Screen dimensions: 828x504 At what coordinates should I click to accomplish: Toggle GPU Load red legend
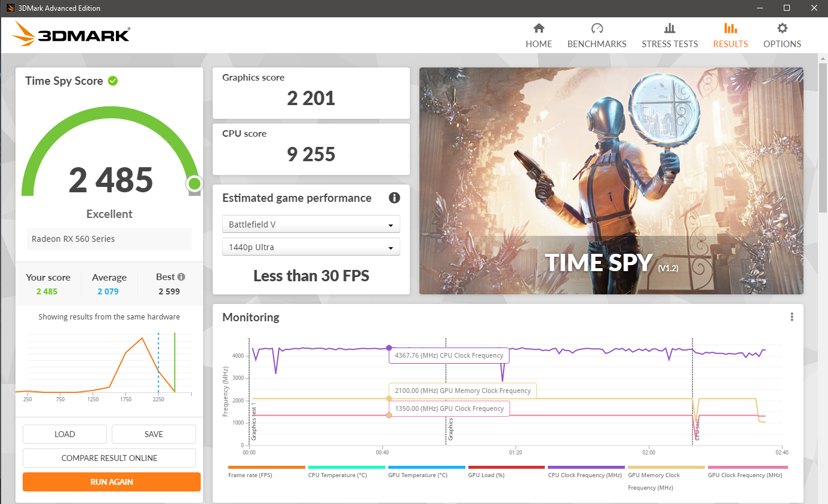point(507,472)
